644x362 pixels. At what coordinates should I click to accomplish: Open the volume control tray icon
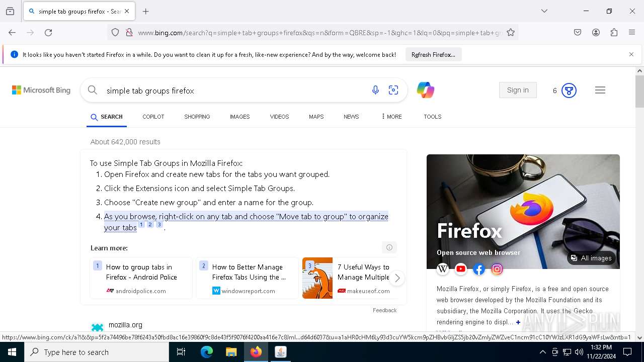pos(579,352)
